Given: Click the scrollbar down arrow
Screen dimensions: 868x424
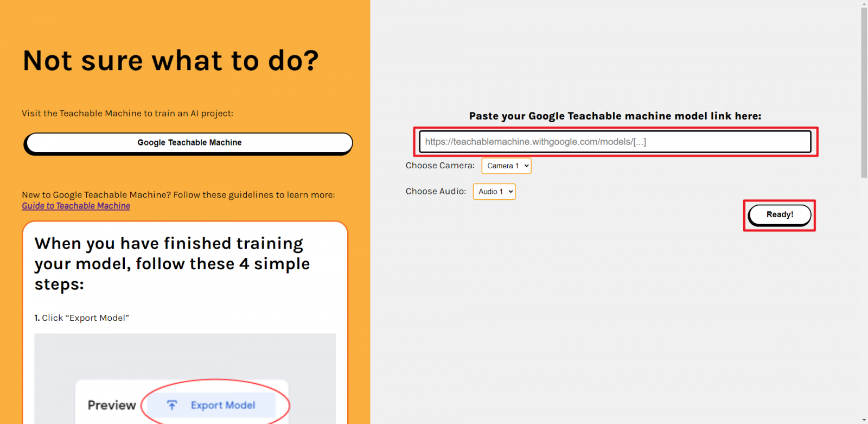Looking at the screenshot, I should click(864, 420).
